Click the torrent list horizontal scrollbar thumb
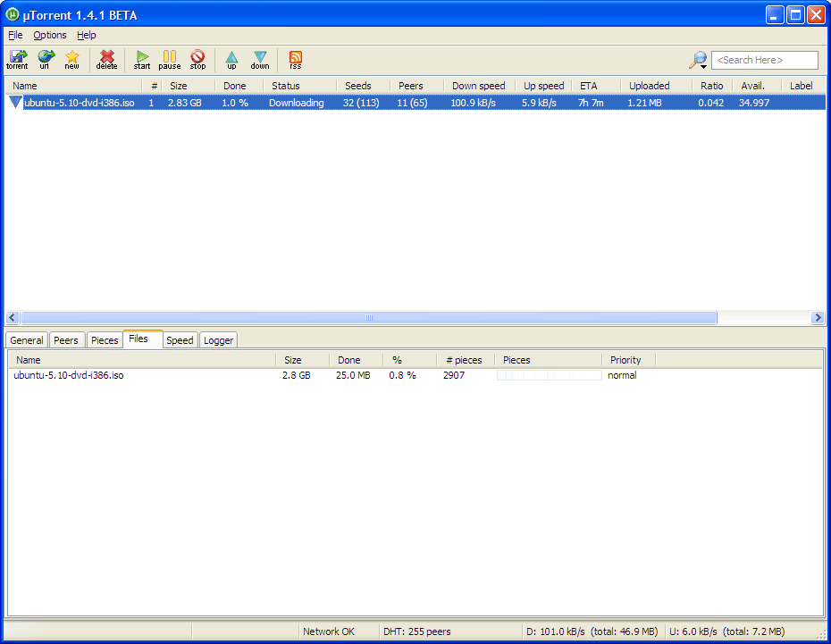 [x=369, y=318]
